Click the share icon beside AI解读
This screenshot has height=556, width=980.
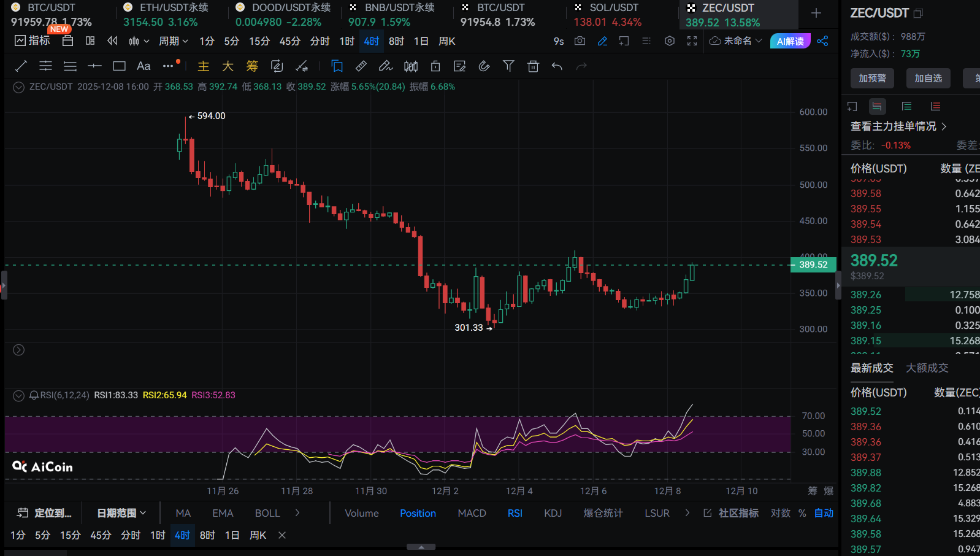click(823, 41)
